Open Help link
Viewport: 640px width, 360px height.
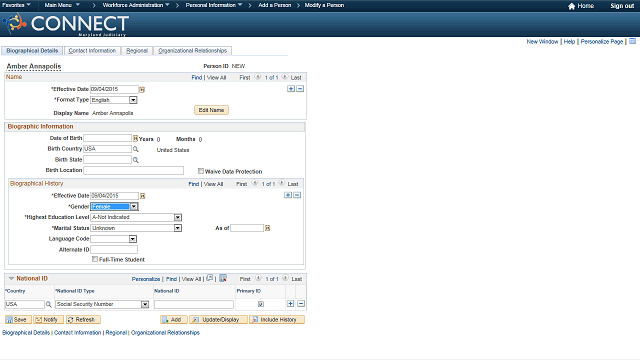(x=569, y=42)
